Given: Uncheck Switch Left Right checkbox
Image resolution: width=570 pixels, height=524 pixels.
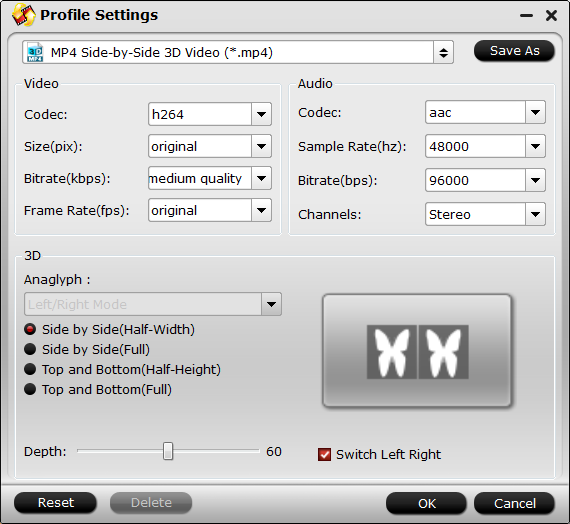Looking at the screenshot, I should tap(324, 455).
